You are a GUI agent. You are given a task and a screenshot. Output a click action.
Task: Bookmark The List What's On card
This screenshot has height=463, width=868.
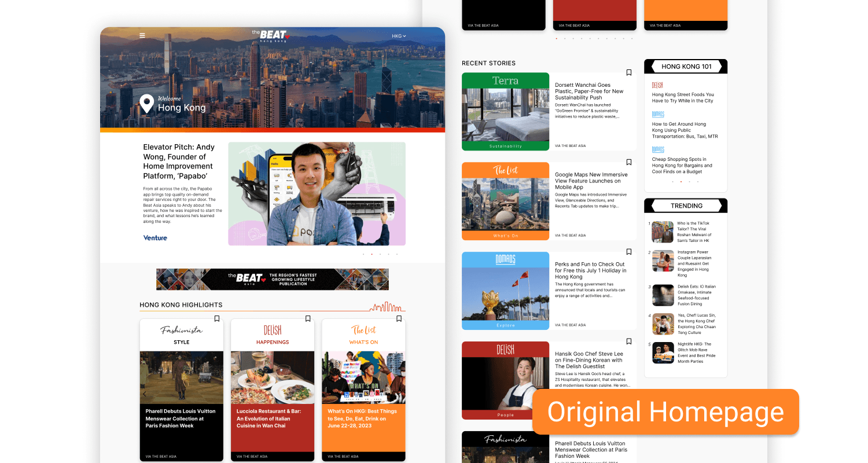pos(399,319)
